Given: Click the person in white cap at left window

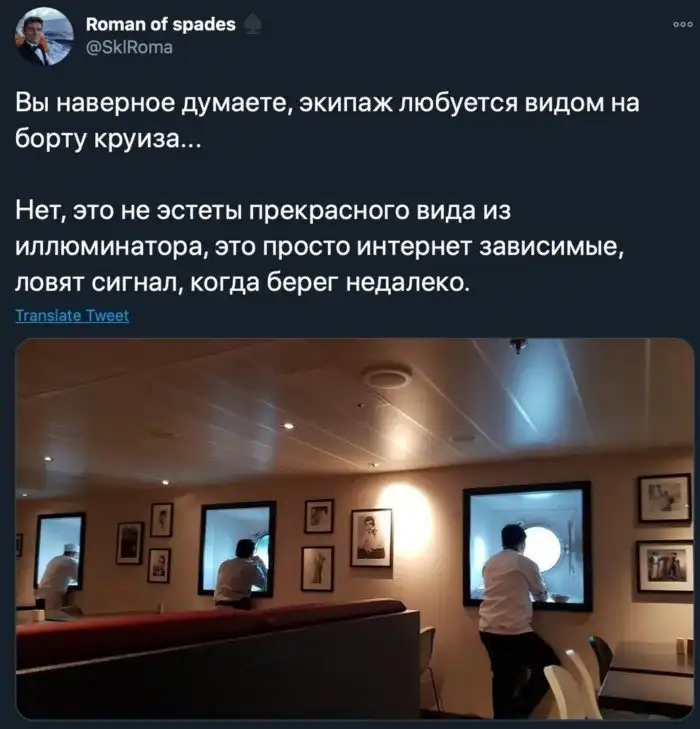Looking at the screenshot, I should [59, 576].
